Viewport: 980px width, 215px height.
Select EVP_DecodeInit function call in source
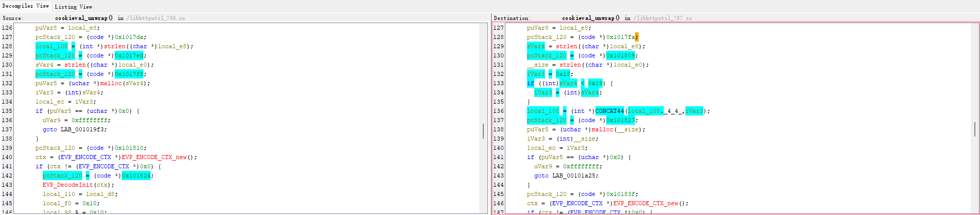[68, 185]
